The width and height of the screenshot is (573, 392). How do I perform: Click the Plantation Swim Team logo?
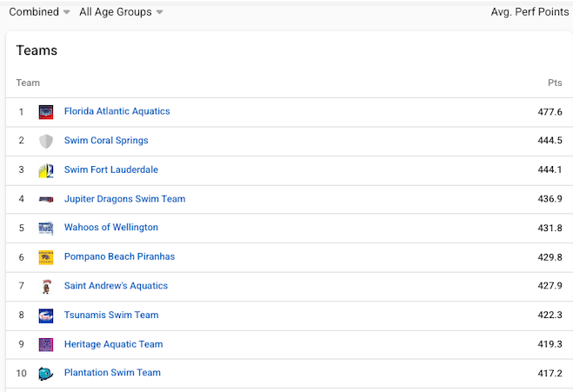tap(46, 373)
